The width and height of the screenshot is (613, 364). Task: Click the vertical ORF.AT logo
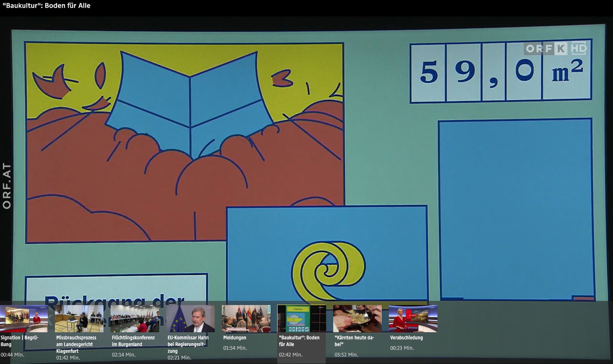(x=7, y=186)
